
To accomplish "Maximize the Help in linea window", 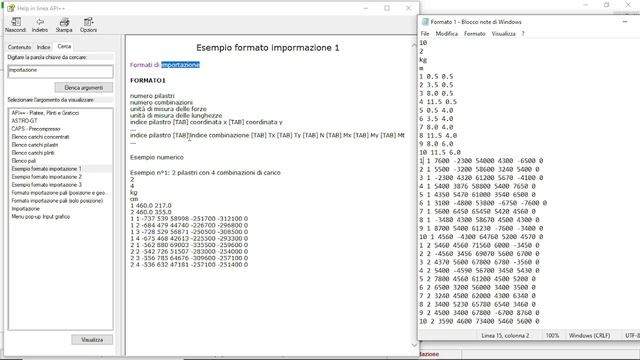I will pyautogui.click(x=387, y=8).
